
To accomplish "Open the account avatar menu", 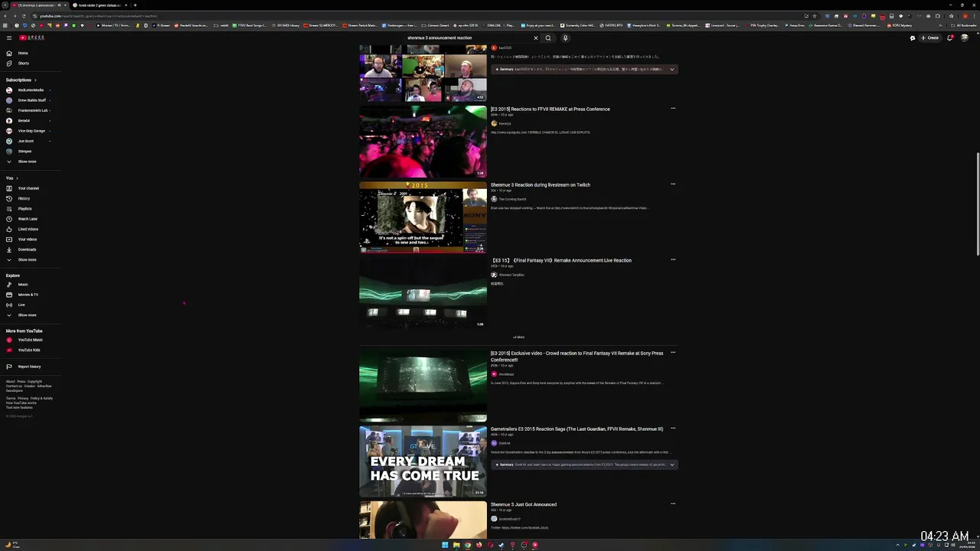I will pyautogui.click(x=965, y=37).
